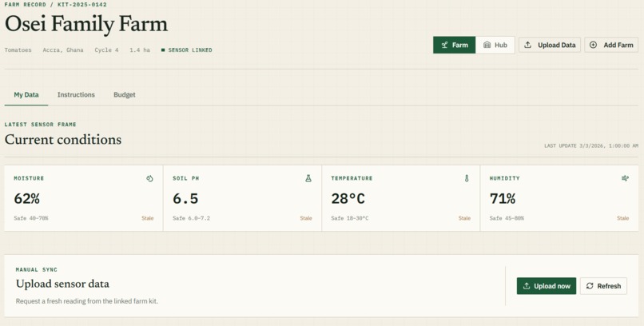Switch to Farm view
The image size is (644, 326).
click(x=455, y=46)
